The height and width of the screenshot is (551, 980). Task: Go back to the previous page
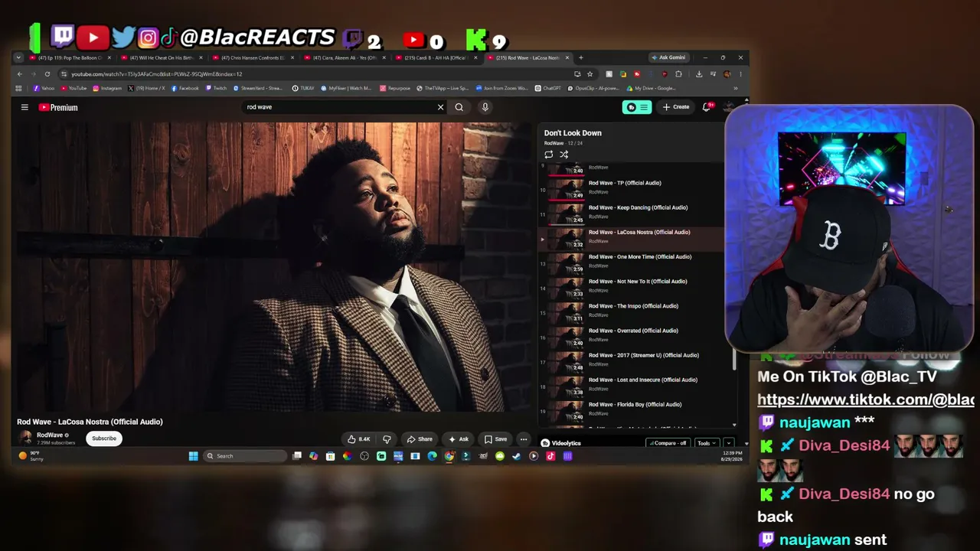[x=20, y=74]
